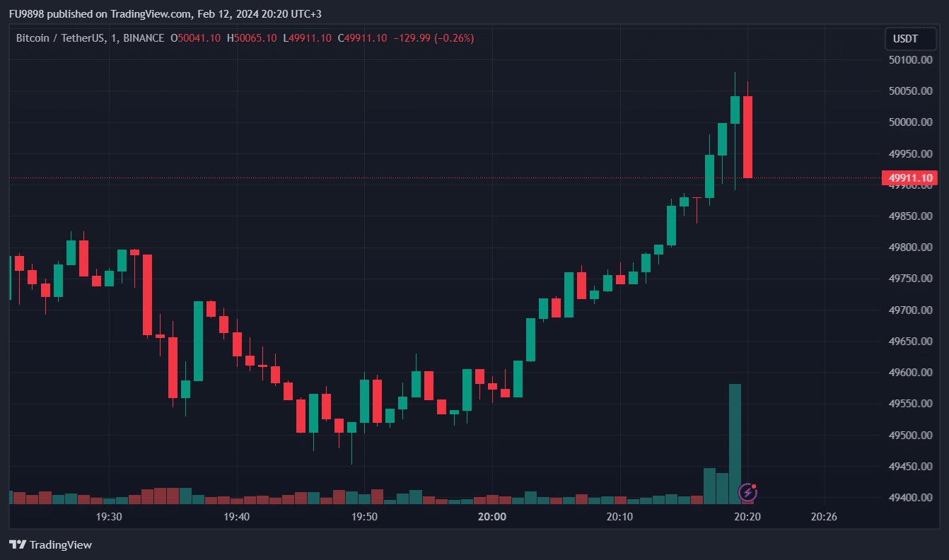Select the bold 20:00 time label
Image resolution: width=949 pixels, height=560 pixels.
[492, 517]
